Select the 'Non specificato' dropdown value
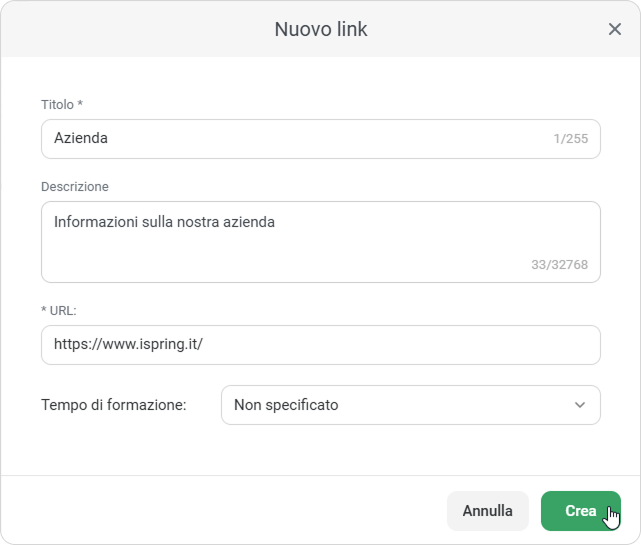Image resolution: width=641 pixels, height=545 pixels. point(286,405)
